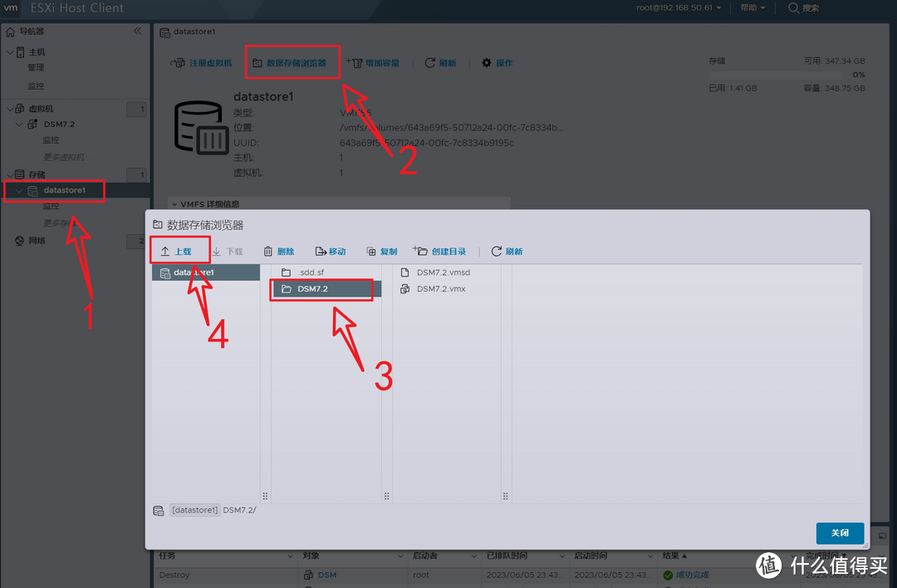
Task: Refresh the datastore1 page (刷新)
Action: pyautogui.click(x=440, y=63)
